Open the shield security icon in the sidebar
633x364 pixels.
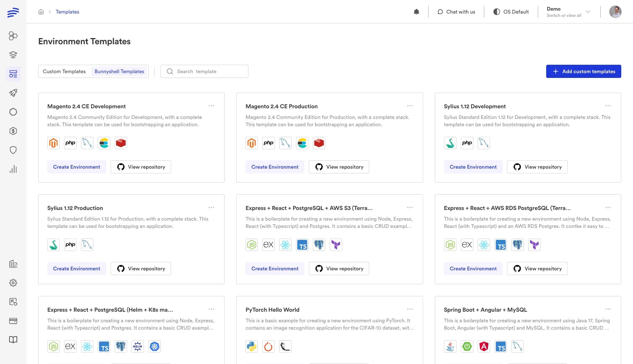(13, 150)
